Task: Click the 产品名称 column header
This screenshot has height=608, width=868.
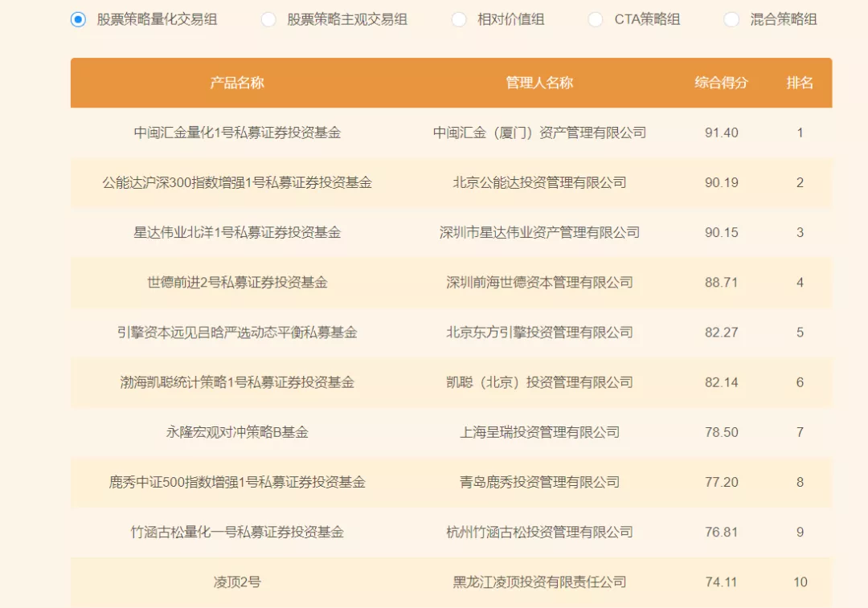Action: 237,83
